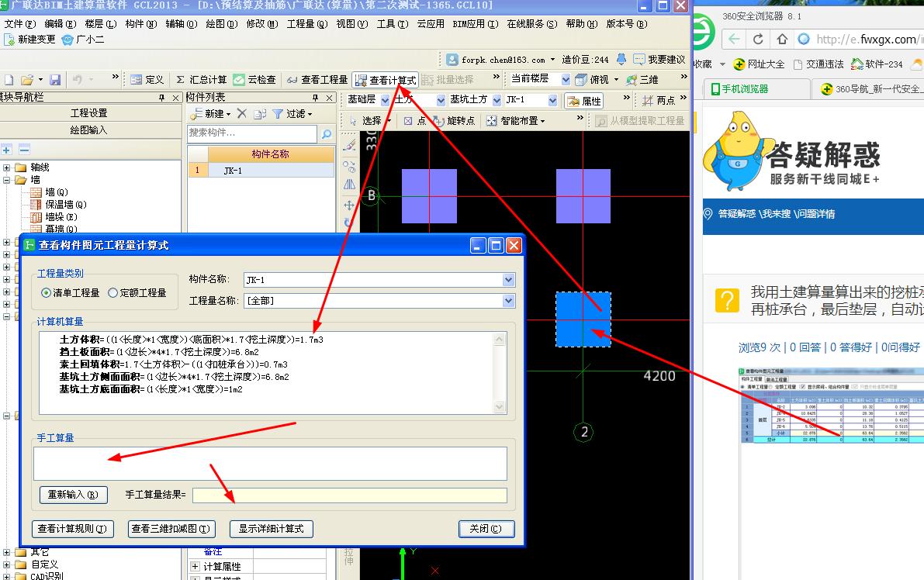This screenshot has width=924, height=580.
Task: Click the 搜索构件 search input field
Action: [x=252, y=133]
